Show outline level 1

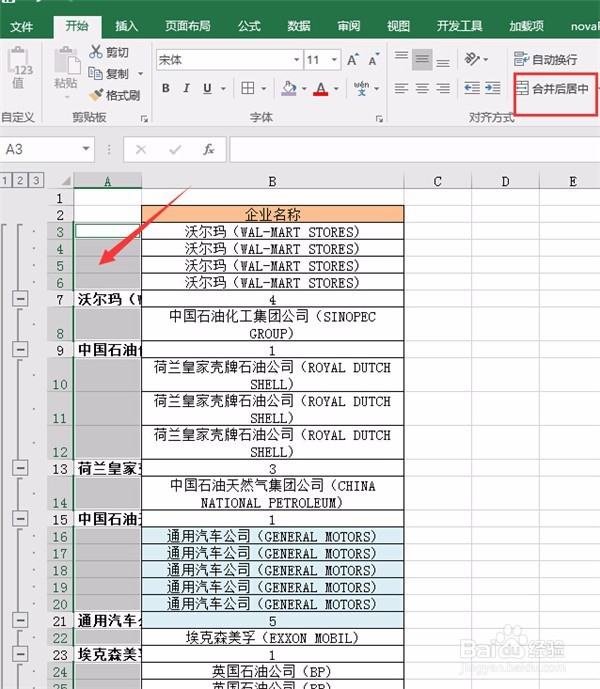coord(5,180)
